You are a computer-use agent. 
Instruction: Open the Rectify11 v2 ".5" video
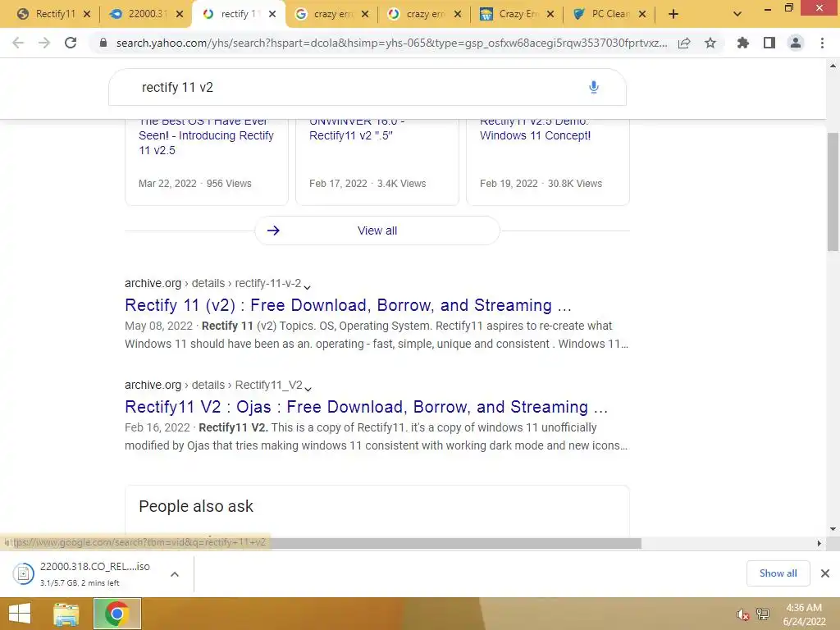356,129
